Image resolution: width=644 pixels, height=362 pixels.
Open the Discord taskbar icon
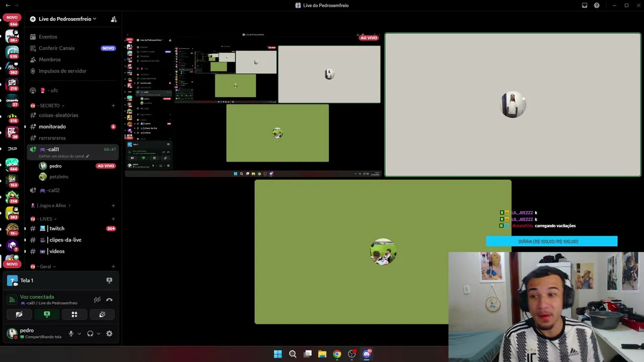pos(367,354)
